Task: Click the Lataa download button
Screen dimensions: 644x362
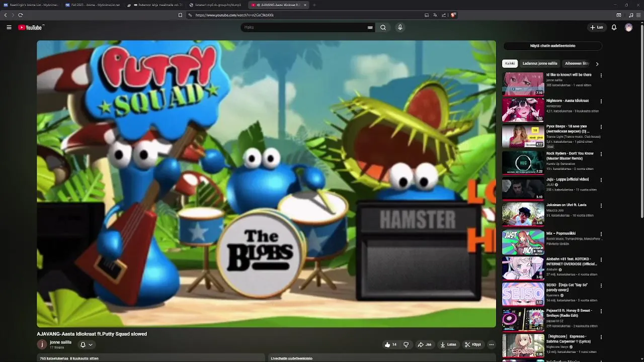Action: [x=448, y=344]
